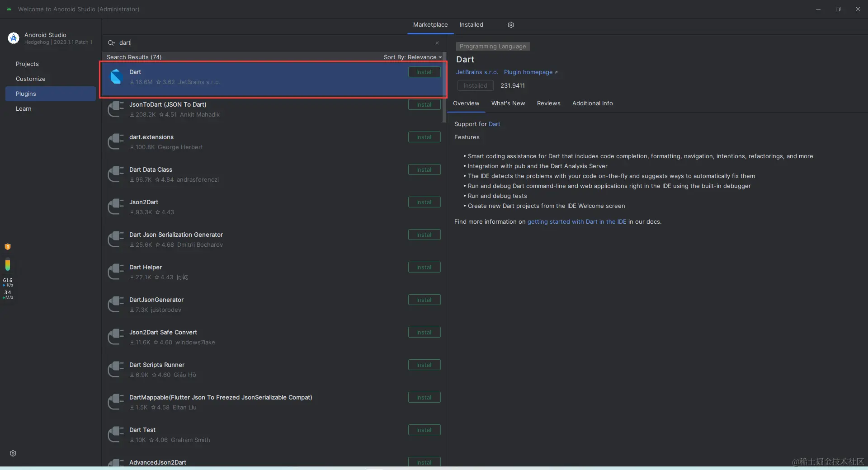Click the green battery-style monitor widget
The height and width of the screenshot is (470, 868).
tap(8, 264)
